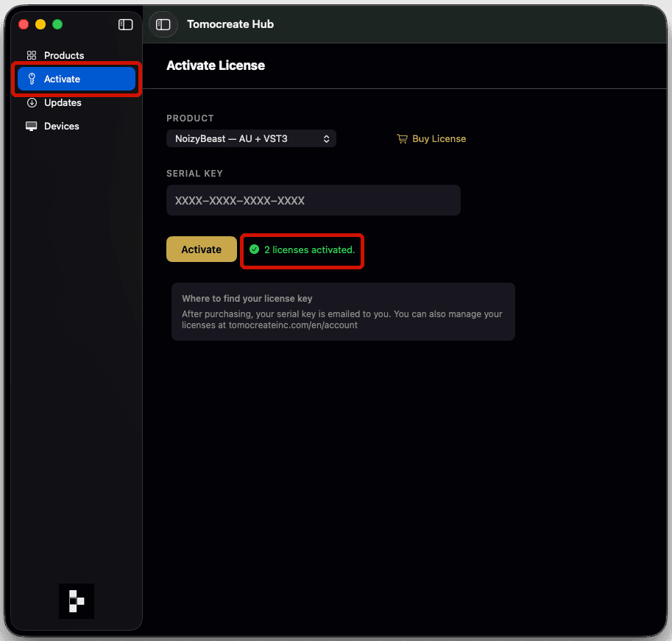
Task: Click the Buy License link
Action: (431, 139)
